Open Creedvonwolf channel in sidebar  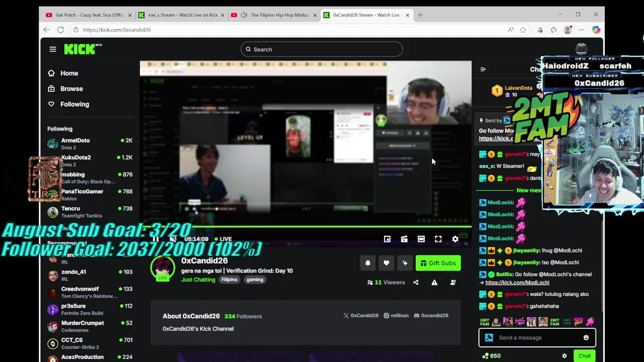(x=90, y=292)
